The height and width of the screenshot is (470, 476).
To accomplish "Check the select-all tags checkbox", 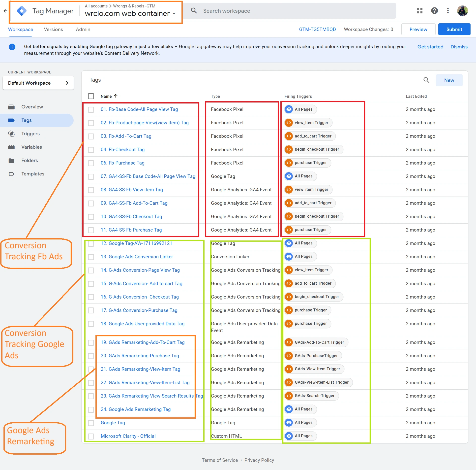I will pos(91,96).
